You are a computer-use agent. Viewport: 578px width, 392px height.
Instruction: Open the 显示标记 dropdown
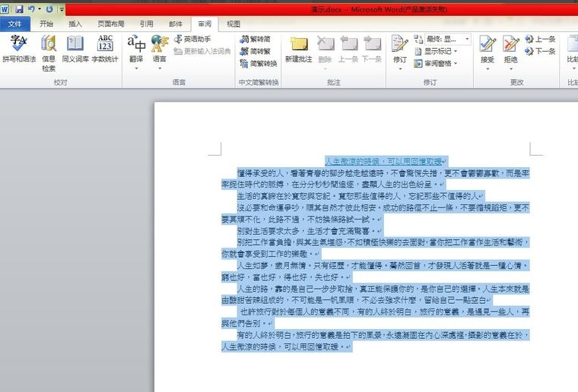point(436,51)
